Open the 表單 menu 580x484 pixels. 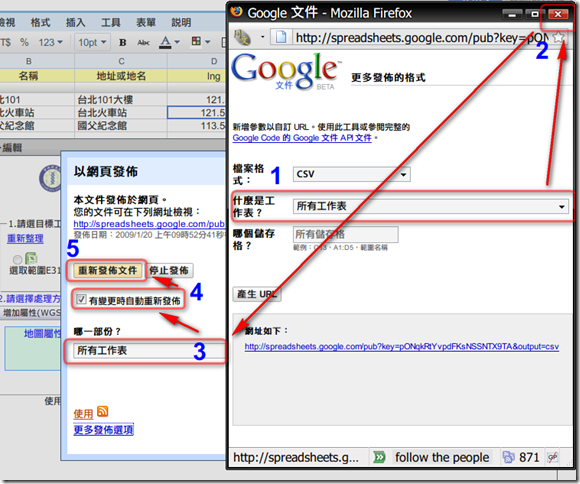[146, 23]
